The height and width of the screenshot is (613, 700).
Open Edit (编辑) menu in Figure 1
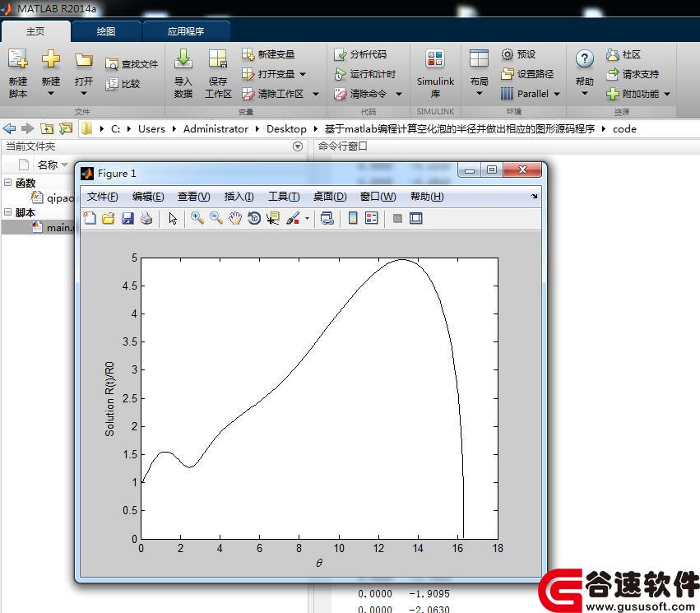[148, 197]
